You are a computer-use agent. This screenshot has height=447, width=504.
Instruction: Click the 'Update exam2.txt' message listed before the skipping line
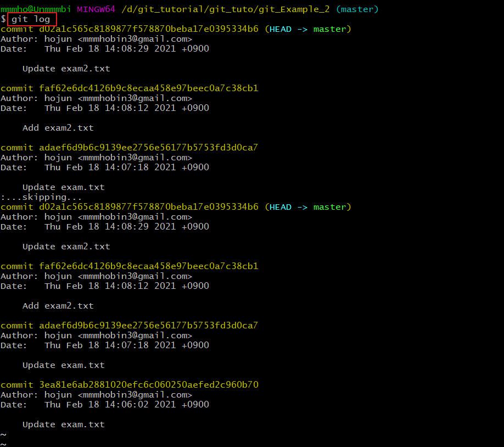66,69
